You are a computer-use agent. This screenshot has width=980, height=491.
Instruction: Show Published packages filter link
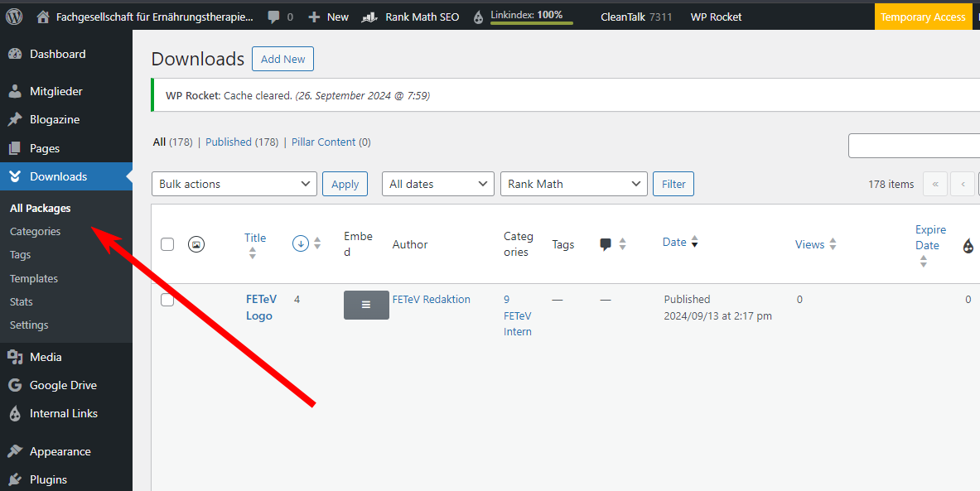tap(229, 142)
